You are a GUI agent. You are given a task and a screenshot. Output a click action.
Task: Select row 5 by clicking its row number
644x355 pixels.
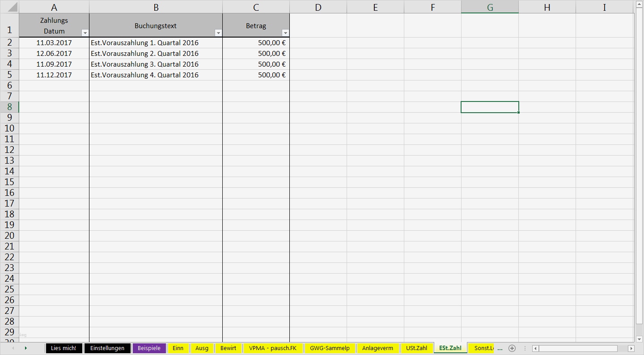(x=9, y=75)
